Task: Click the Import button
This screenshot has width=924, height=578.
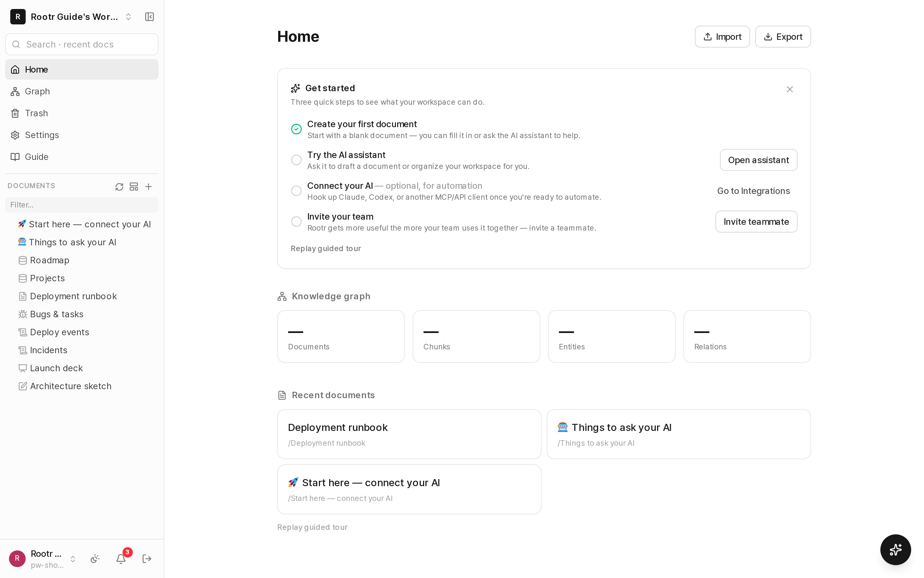Action: [722, 37]
